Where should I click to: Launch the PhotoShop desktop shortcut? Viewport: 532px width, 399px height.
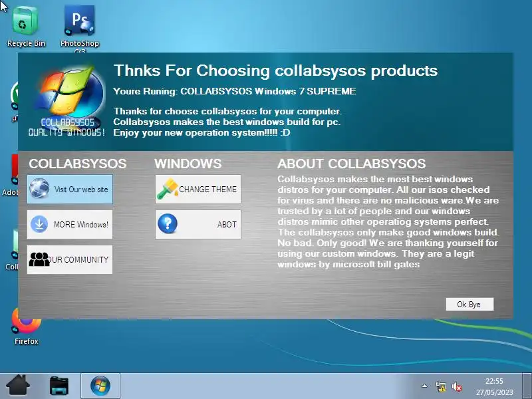[x=79, y=28]
